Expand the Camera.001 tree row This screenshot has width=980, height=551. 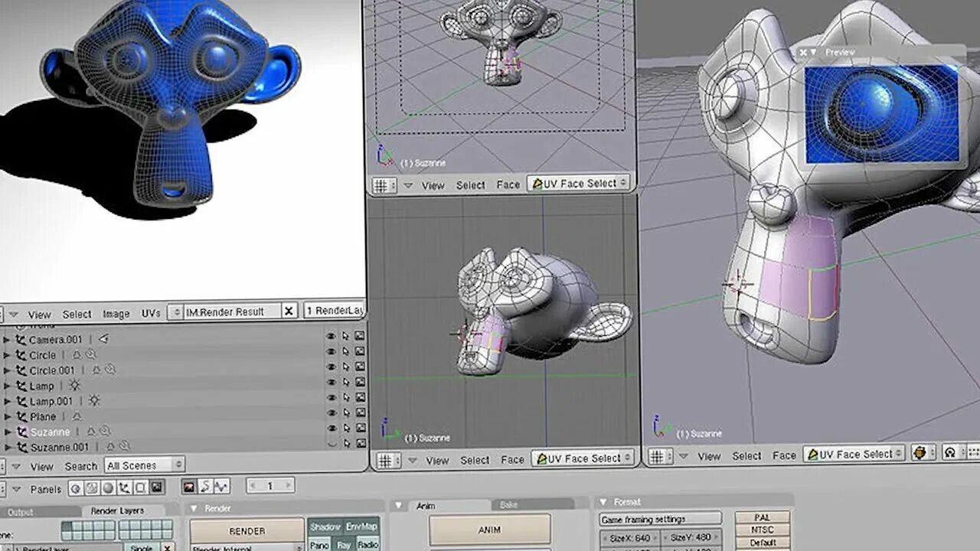[7, 339]
